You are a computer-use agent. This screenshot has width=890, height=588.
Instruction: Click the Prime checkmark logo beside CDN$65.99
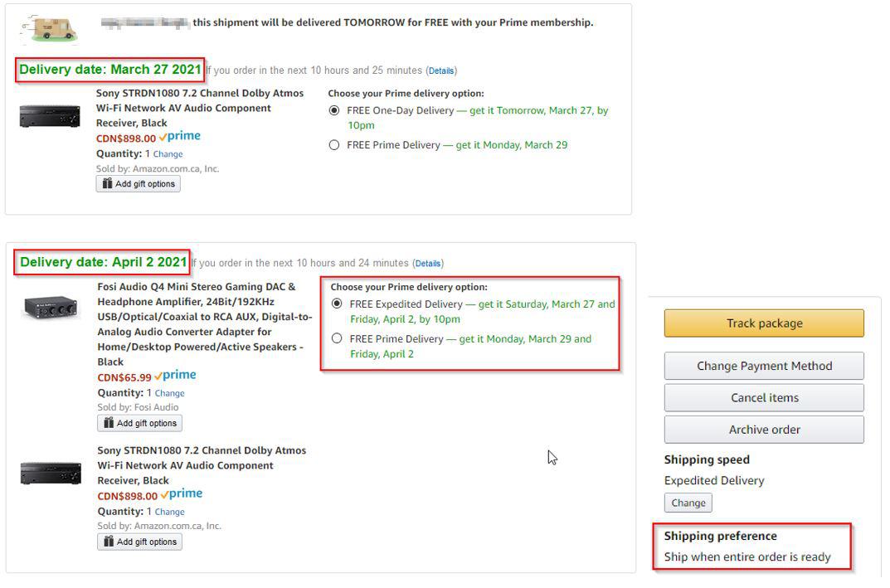pyautogui.click(x=177, y=375)
